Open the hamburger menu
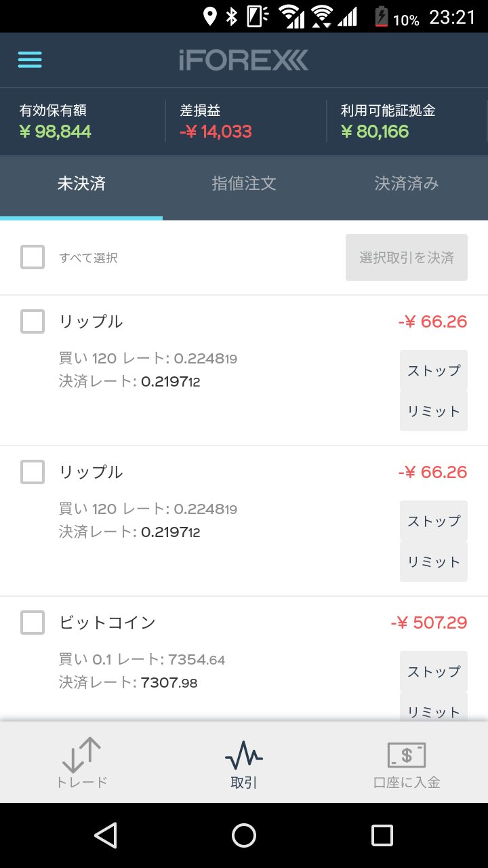488x868 pixels. [x=30, y=60]
